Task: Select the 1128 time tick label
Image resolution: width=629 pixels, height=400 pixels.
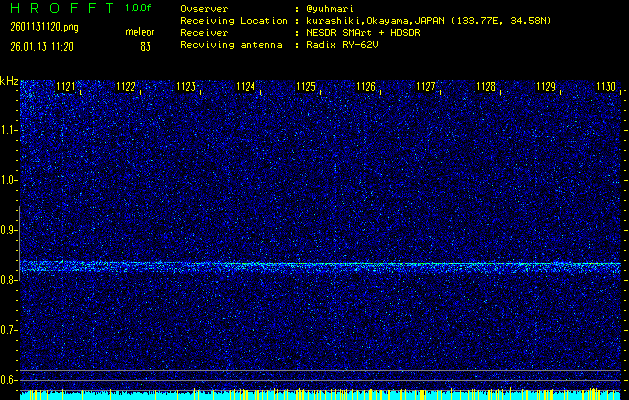Action: click(x=486, y=87)
